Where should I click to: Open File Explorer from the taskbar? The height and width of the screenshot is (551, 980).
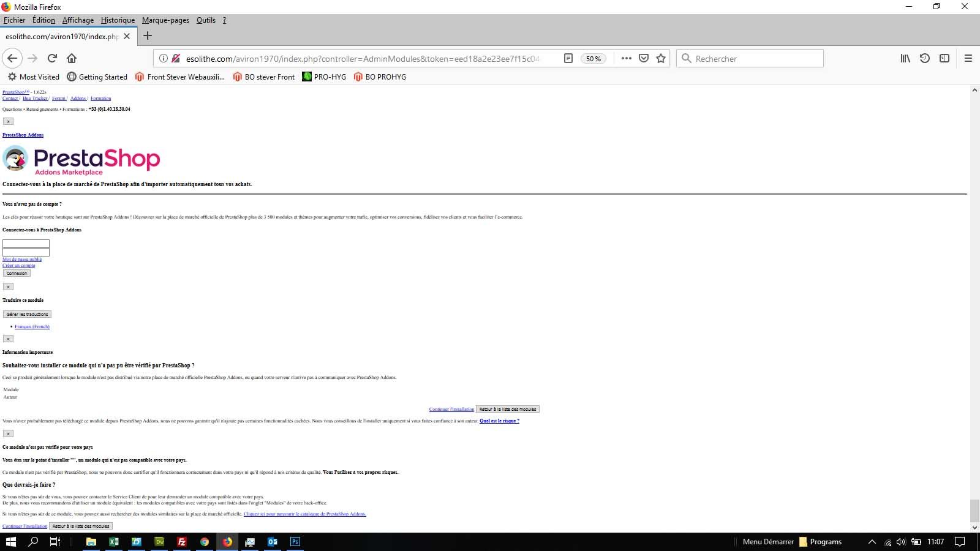(x=91, y=542)
